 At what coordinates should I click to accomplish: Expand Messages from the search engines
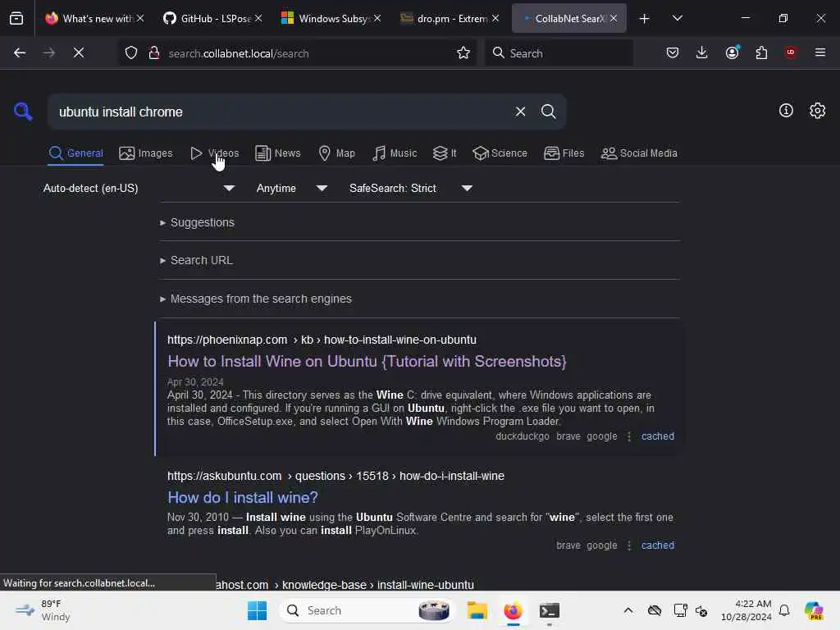click(256, 299)
